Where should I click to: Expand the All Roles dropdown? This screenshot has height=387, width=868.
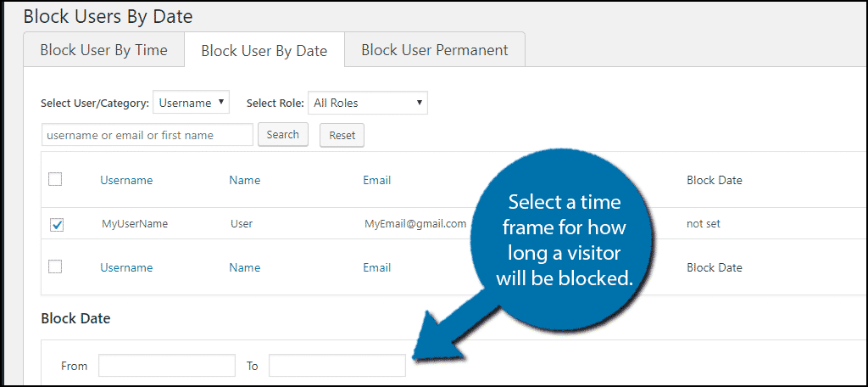pyautogui.click(x=367, y=103)
